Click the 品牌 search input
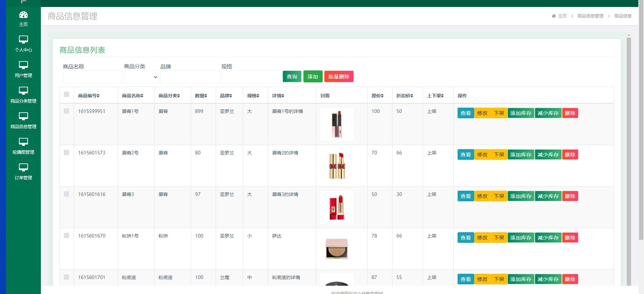 click(190, 77)
